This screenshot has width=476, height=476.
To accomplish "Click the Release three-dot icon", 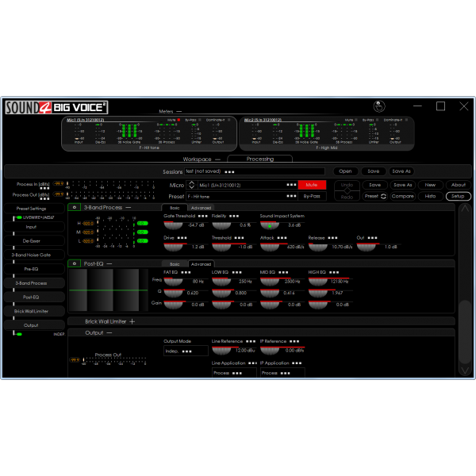I will point(332,238).
